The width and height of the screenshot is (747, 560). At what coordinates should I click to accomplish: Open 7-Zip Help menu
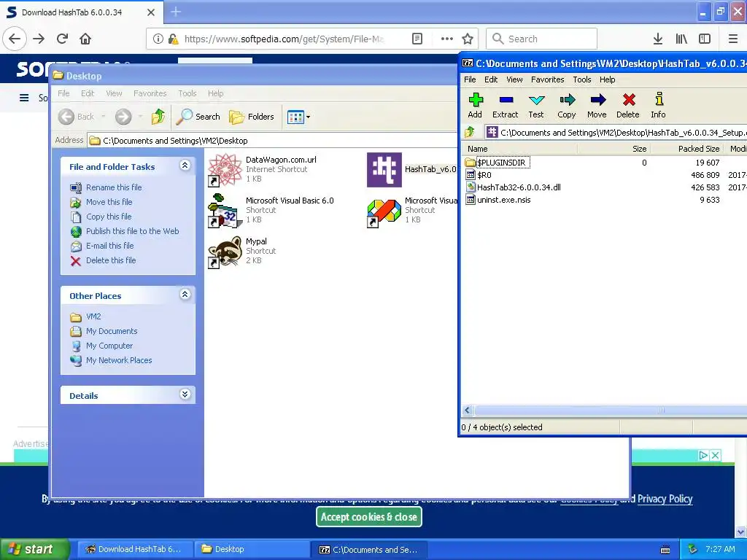608,79
